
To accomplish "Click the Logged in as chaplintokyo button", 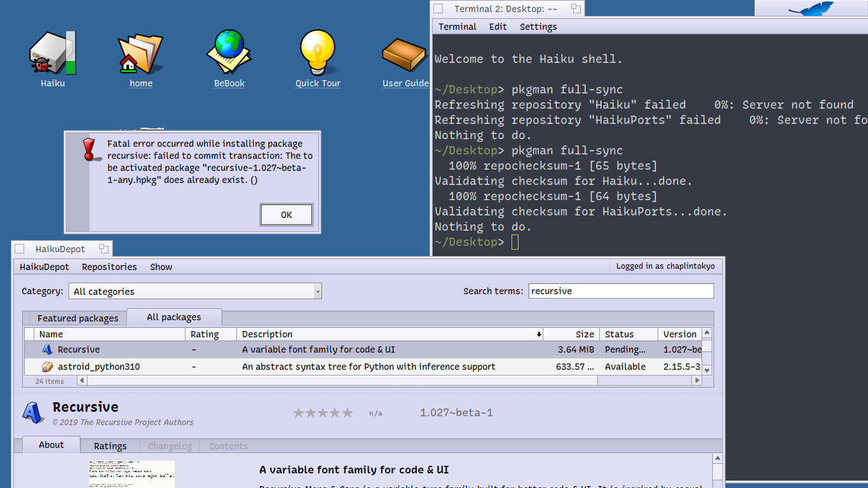I will click(665, 266).
